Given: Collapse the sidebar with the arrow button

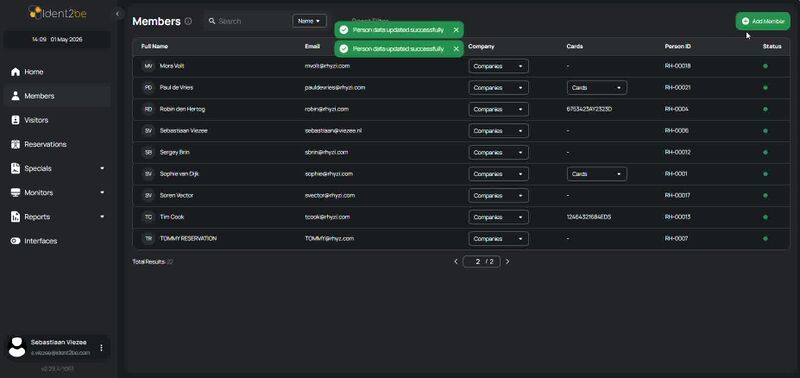Looking at the screenshot, I should (x=117, y=14).
